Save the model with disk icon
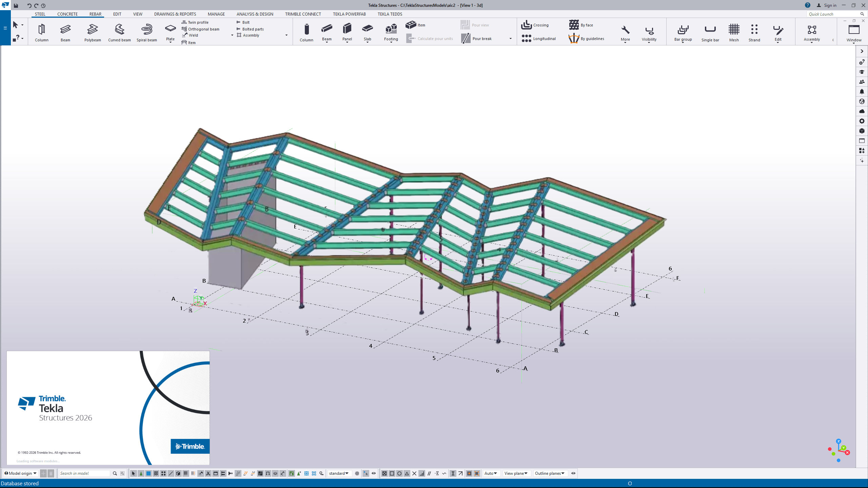This screenshot has height=488, width=868. point(16,5)
